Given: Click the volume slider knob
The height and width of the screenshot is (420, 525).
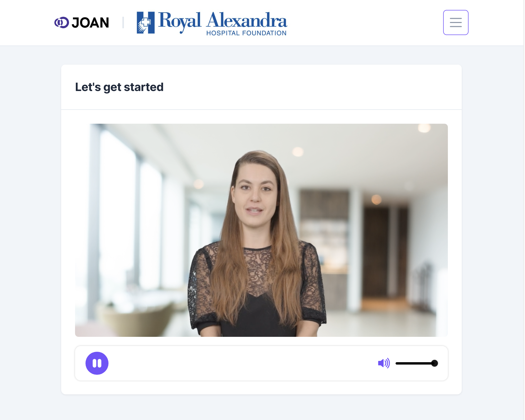Looking at the screenshot, I should (434, 363).
